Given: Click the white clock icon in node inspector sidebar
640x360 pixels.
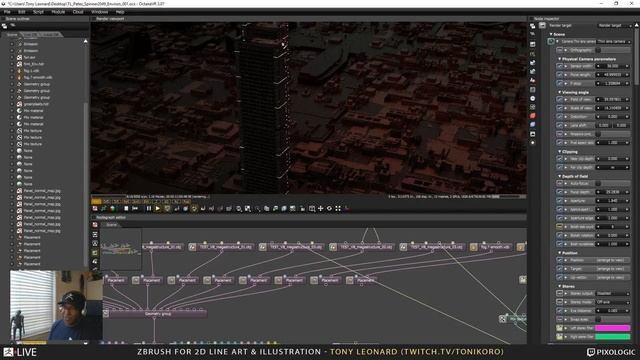Looking at the screenshot, I should 533,98.
